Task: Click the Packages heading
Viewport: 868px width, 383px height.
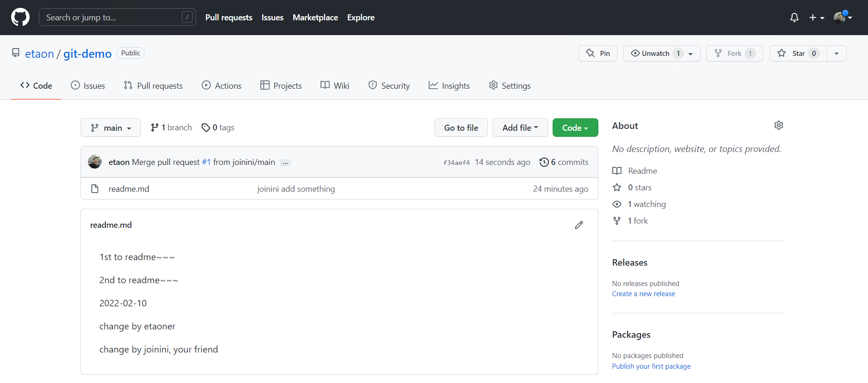Action: (x=631, y=334)
